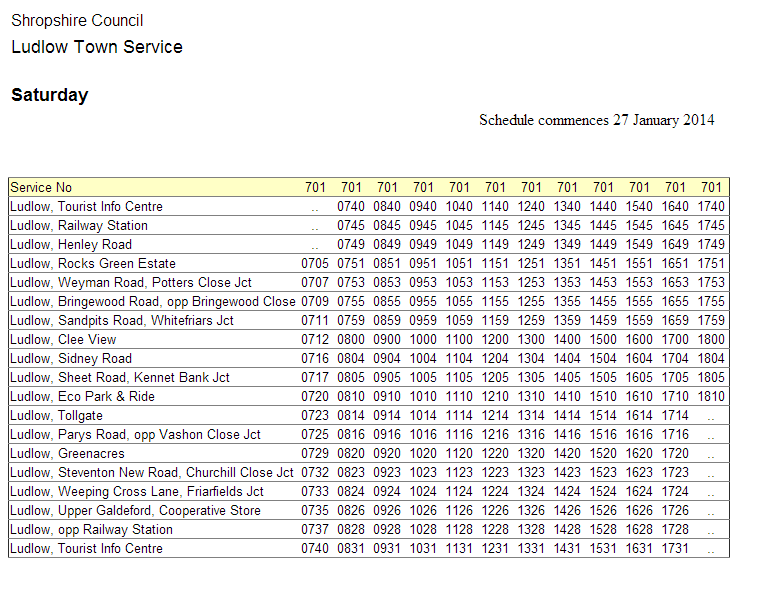Click the 0845 Railway Station time

[x=387, y=226]
